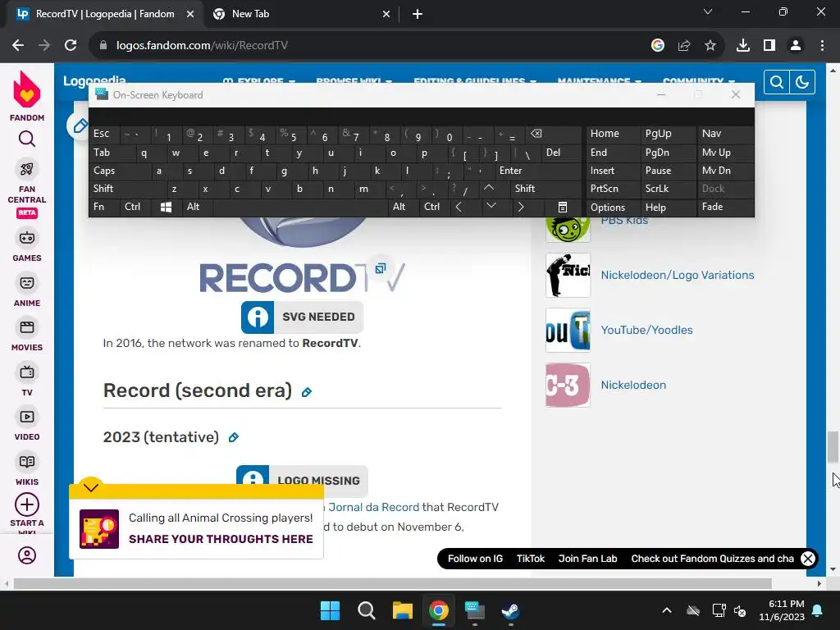Open Windows Start menu
Screen dimensions: 840x630
click(330, 610)
